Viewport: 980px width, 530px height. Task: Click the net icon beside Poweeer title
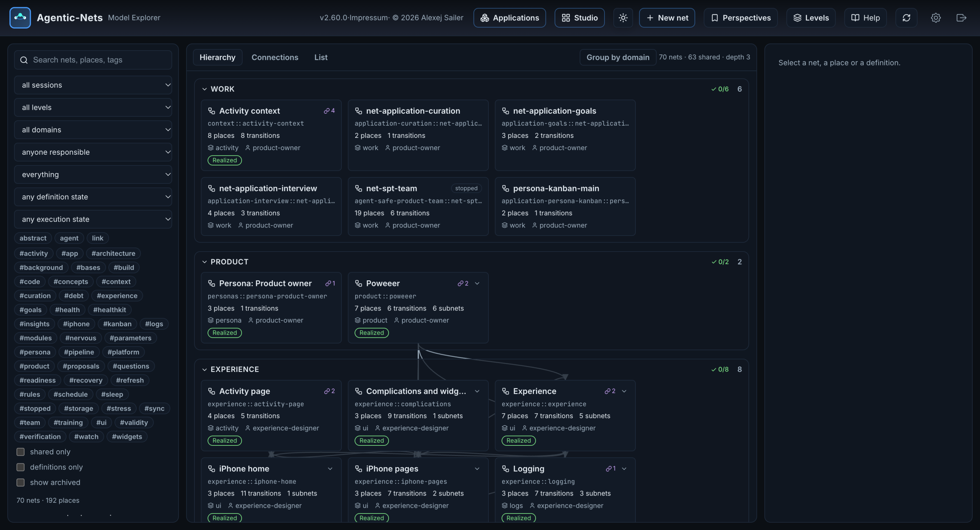pos(358,283)
